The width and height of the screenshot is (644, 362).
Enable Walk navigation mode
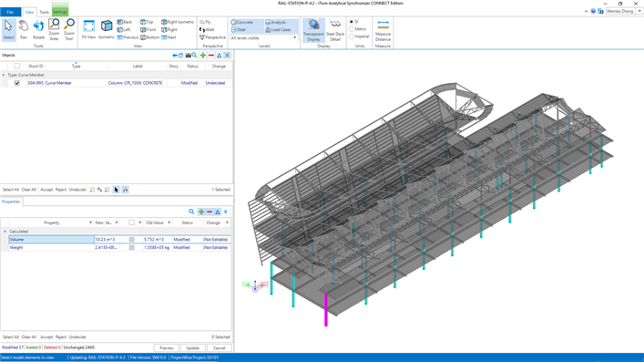point(207,29)
